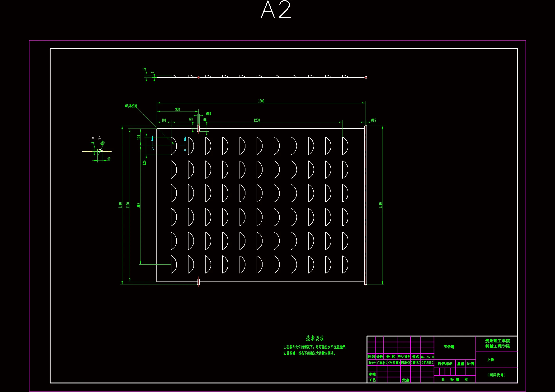Select the 技术要求 heading text

[315, 338]
